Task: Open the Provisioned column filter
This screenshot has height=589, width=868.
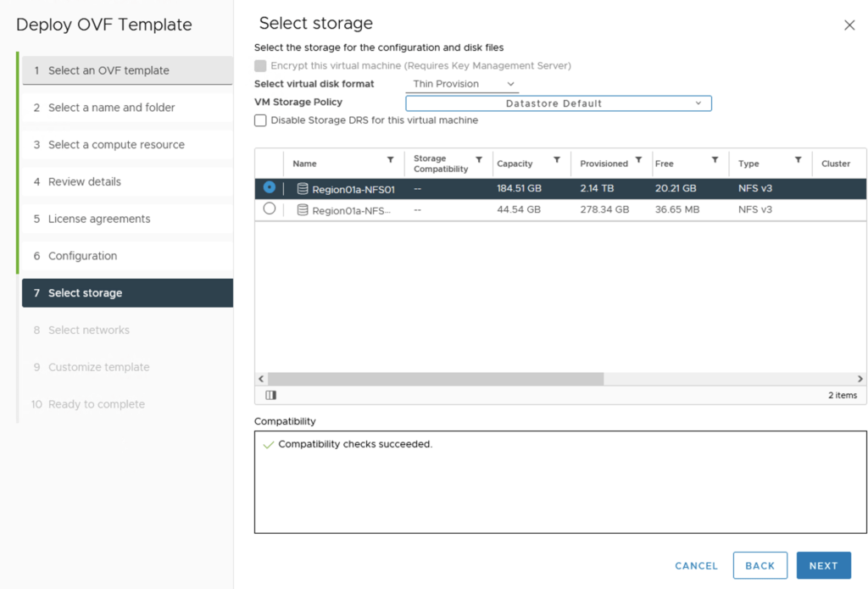Action: point(638,160)
